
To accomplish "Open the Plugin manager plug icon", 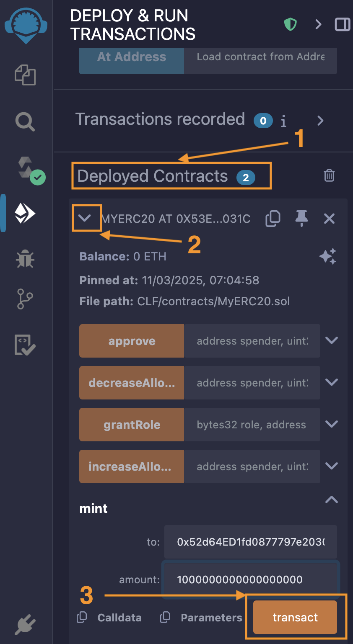I will tap(25, 625).
